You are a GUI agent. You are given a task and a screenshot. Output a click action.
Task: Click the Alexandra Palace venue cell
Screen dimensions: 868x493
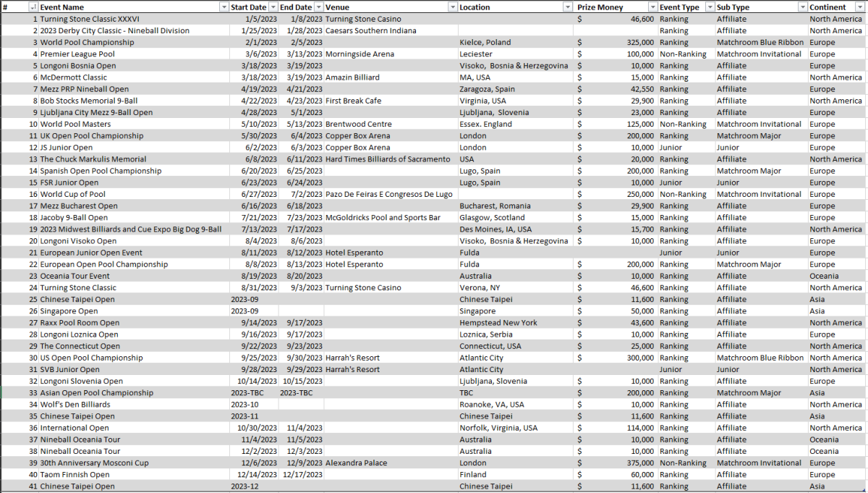tap(356, 463)
